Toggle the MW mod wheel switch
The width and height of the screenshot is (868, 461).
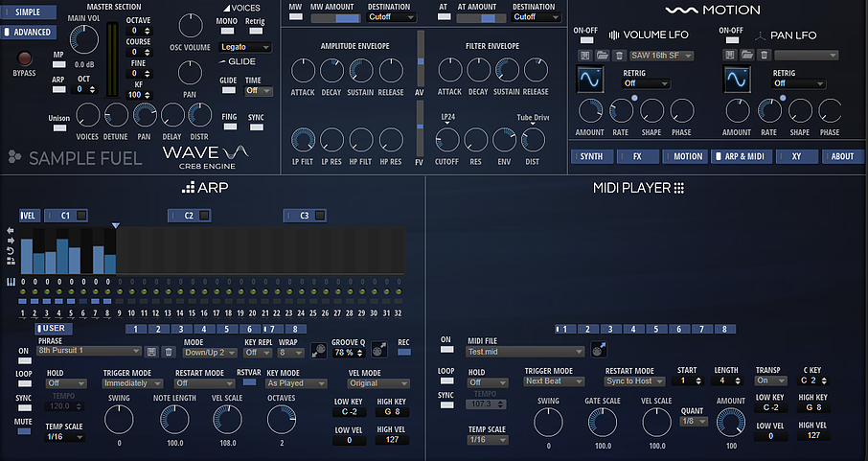(x=296, y=16)
